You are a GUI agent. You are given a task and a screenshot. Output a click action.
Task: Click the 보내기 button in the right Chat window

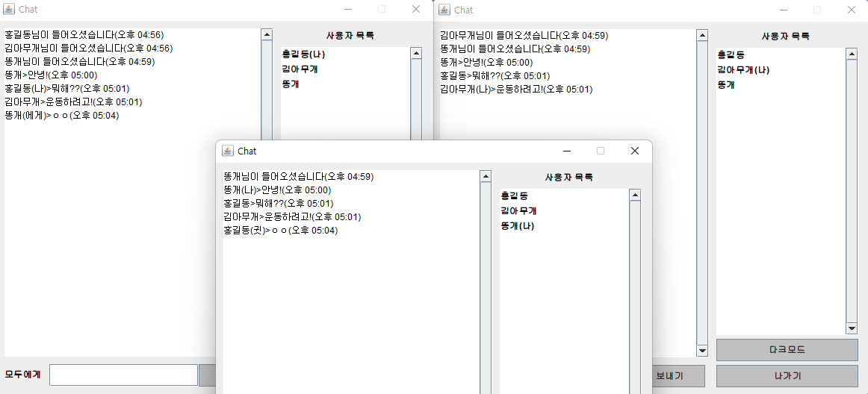pos(679,376)
